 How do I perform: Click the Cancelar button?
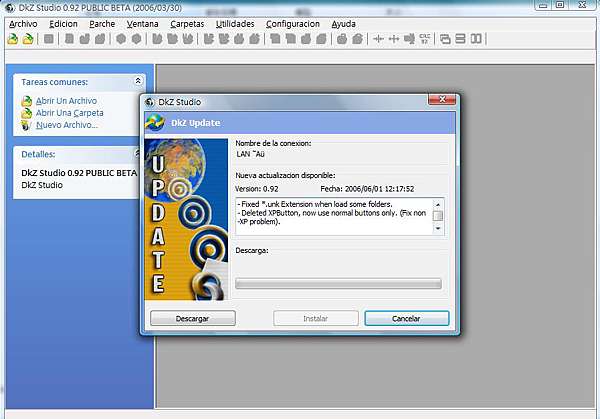[x=407, y=318]
